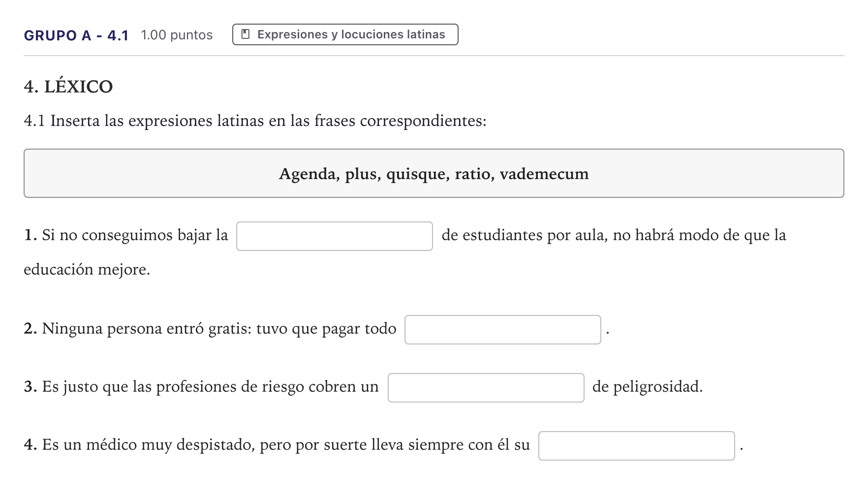
Task: Open the "Expresiones y locuciones latinas" tag
Action: point(345,34)
